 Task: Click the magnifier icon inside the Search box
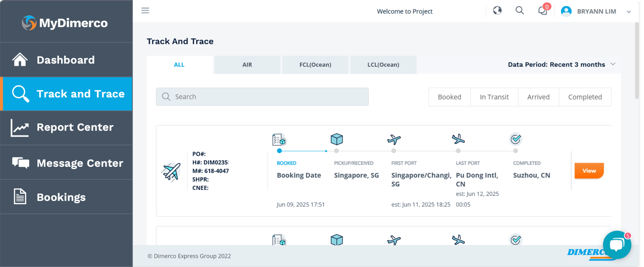[166, 97]
